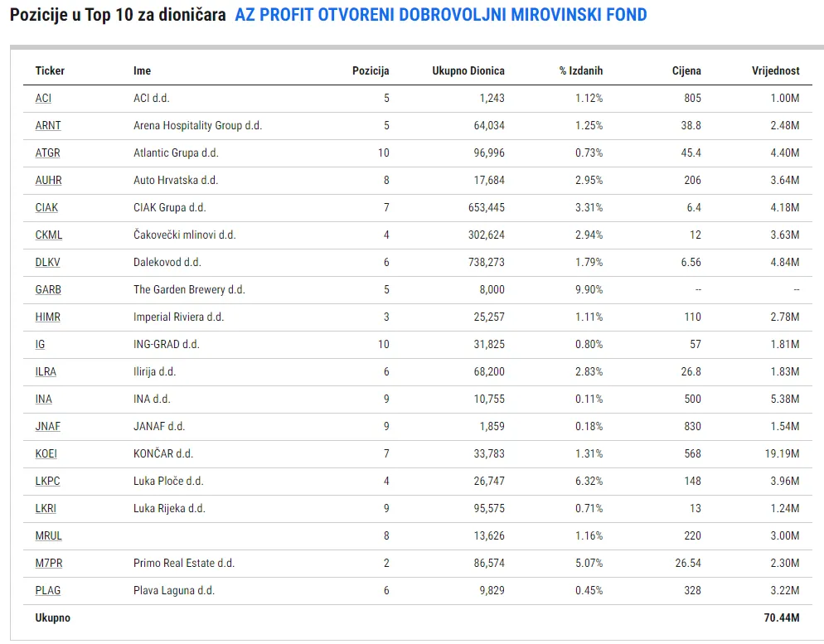Click the 19.19M value in KONČAR row
Viewport: 824px width, 644px height.
point(782,453)
